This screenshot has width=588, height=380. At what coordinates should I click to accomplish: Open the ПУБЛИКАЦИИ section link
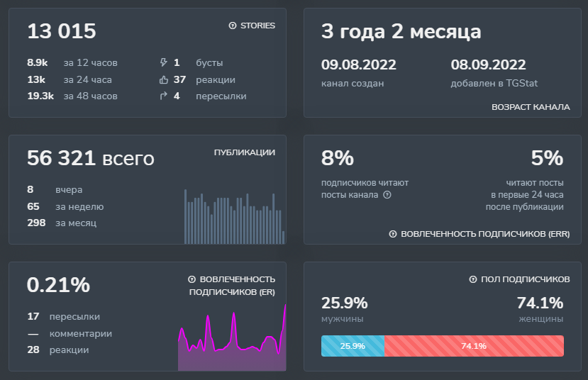click(x=244, y=152)
